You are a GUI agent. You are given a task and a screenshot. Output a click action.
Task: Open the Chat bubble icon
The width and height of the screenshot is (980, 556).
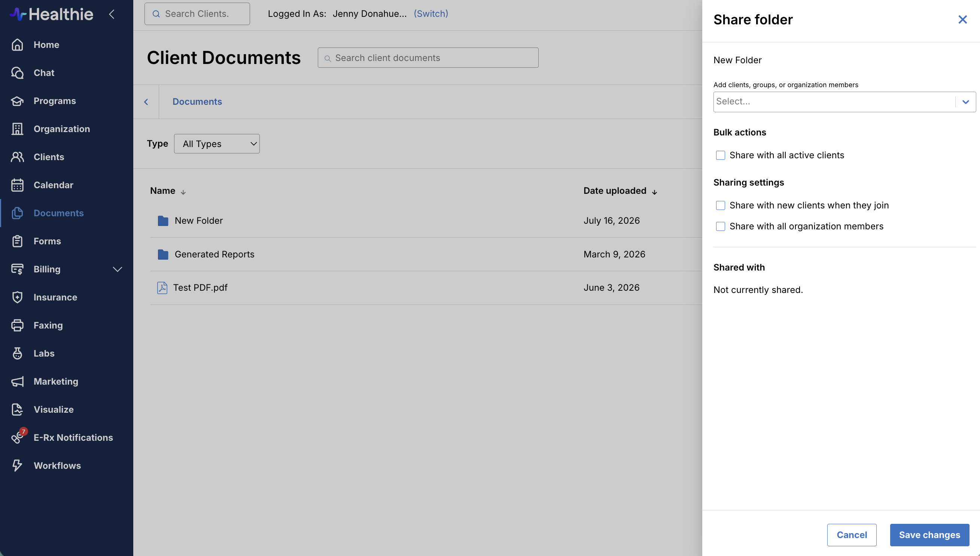(17, 73)
